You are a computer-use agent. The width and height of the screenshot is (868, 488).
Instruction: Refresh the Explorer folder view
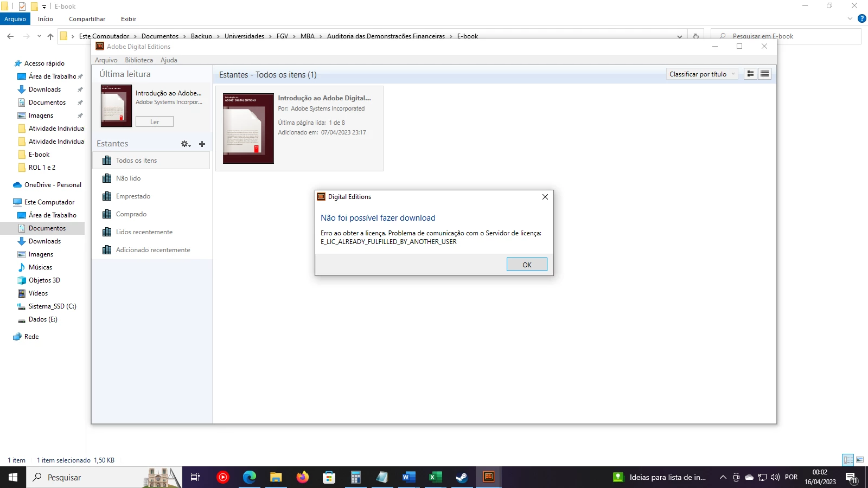(x=696, y=36)
